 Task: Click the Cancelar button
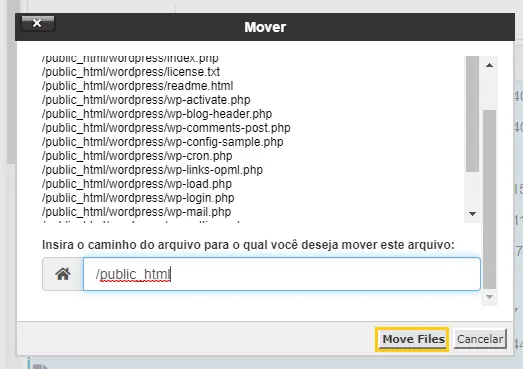point(480,339)
